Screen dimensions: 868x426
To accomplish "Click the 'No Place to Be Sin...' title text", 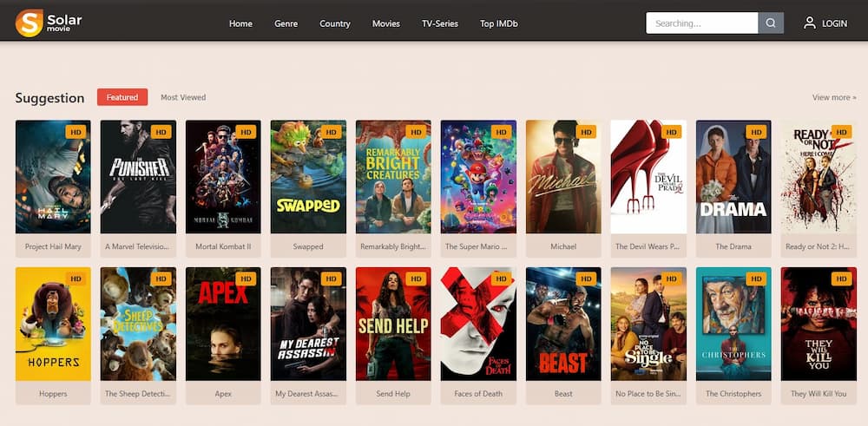I will tap(648, 394).
